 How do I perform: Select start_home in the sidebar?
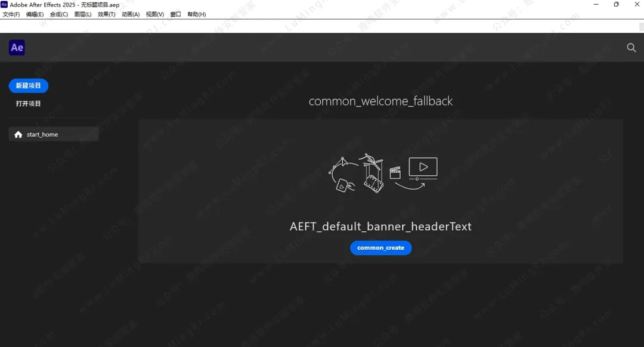tap(54, 135)
